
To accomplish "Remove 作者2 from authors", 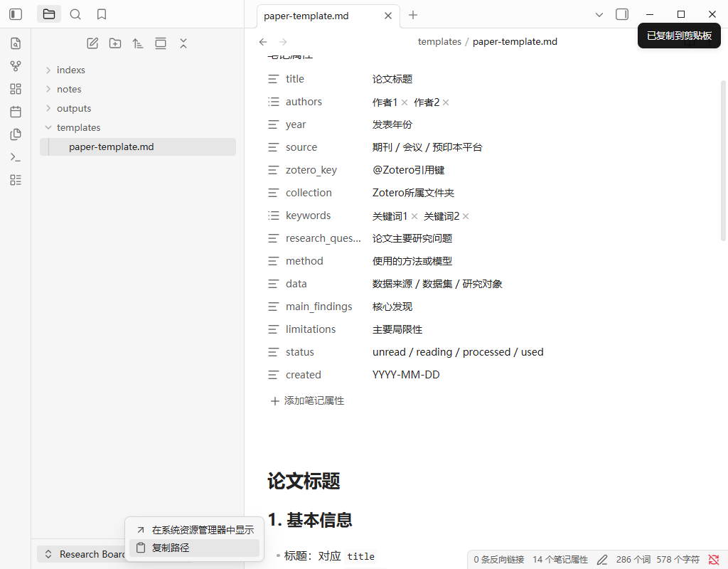I will tap(446, 102).
